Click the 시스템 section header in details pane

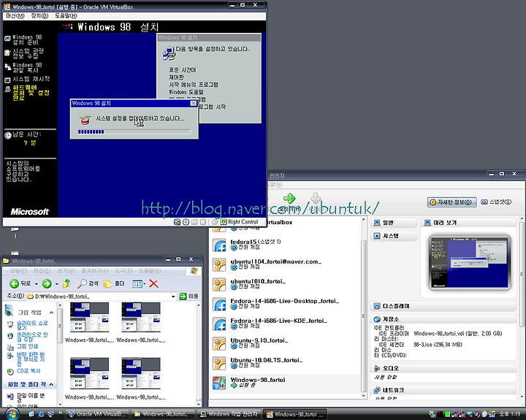(394, 236)
